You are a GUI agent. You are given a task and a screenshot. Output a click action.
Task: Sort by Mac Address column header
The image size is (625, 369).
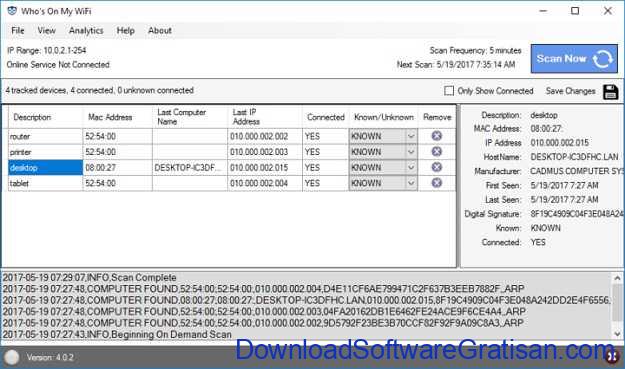pyautogui.click(x=117, y=117)
